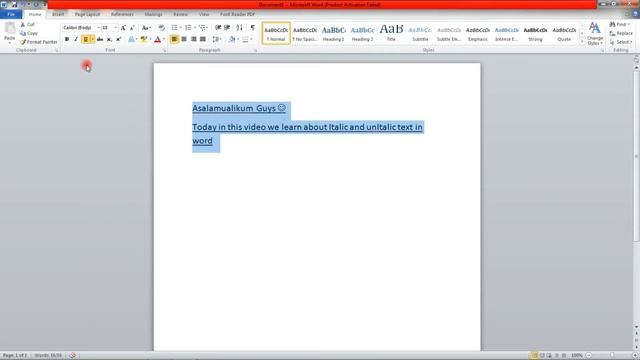640x360 pixels.
Task: Open the Underline style dropdown arrow
Action: [93, 40]
